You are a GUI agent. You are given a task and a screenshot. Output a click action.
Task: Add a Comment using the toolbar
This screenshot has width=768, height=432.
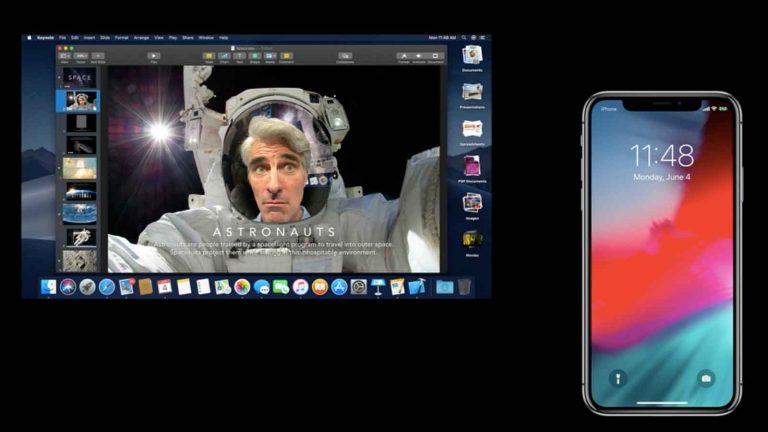(287, 56)
